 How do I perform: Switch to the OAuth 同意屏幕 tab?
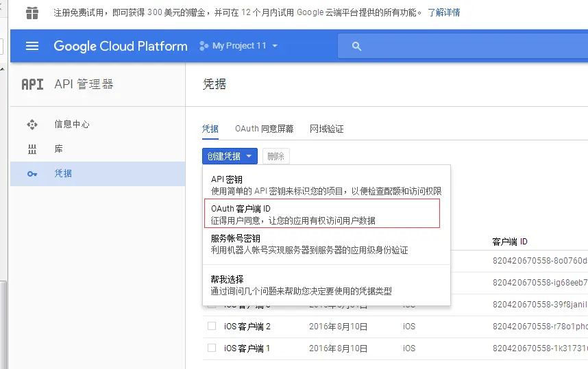click(265, 129)
